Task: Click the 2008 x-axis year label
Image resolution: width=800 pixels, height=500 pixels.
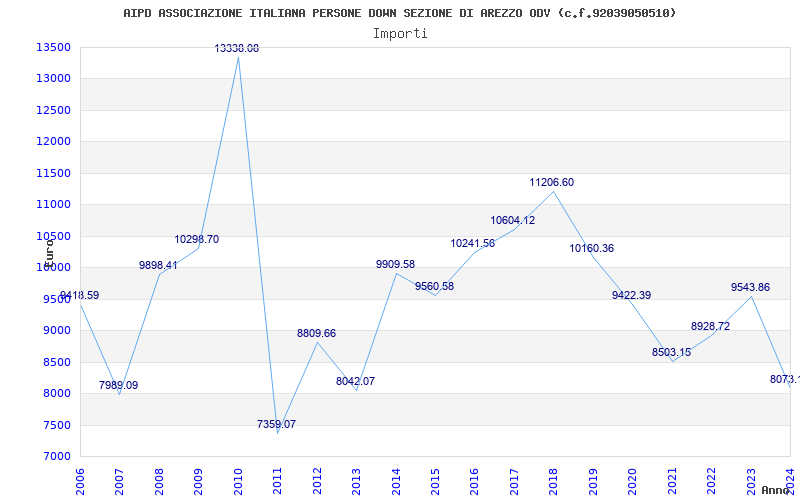Action: [159, 481]
